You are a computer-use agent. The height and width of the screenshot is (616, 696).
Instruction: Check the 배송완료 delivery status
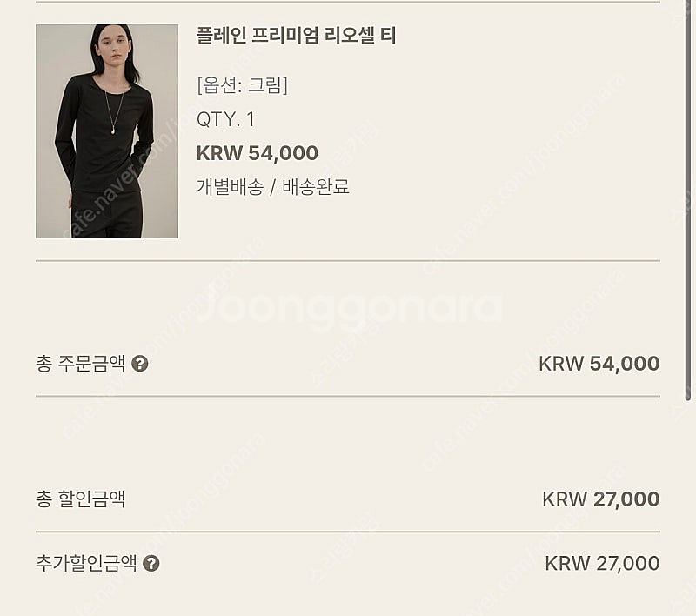point(316,187)
